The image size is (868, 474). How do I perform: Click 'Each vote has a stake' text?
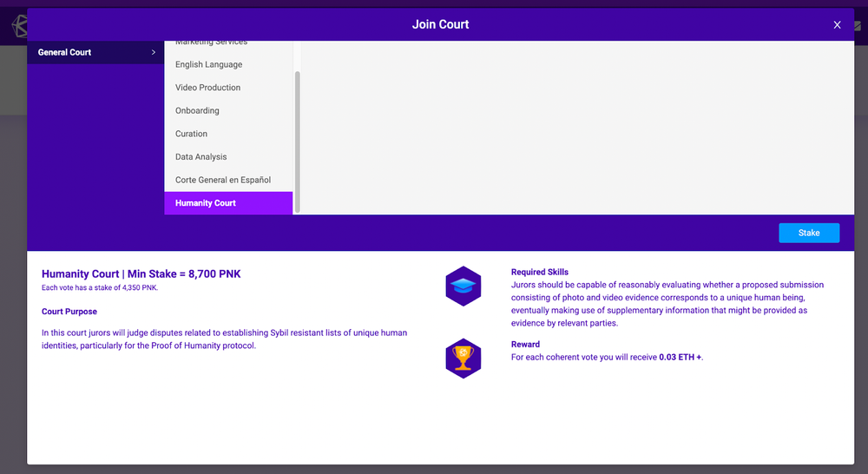coord(100,288)
